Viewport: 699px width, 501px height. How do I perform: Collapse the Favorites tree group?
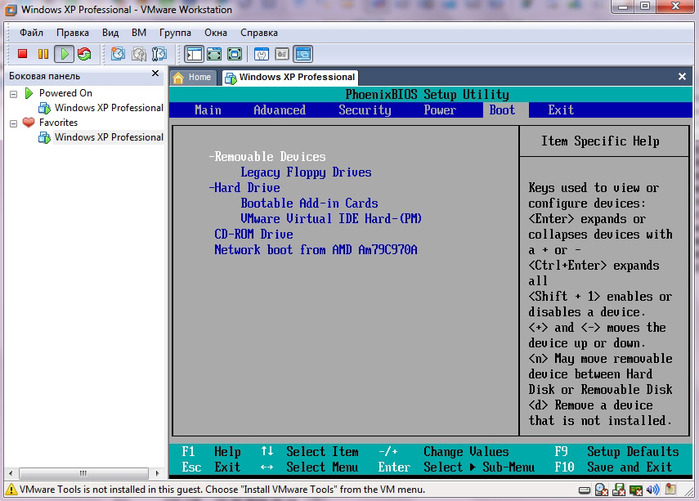(x=13, y=123)
